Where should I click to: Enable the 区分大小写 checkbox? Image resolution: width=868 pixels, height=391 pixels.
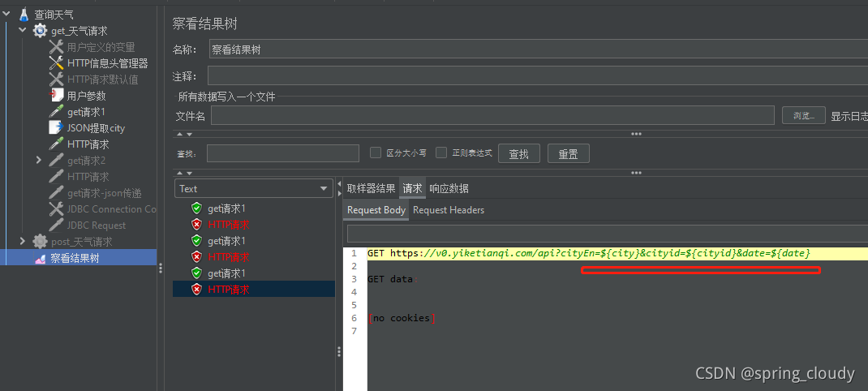[x=376, y=153]
